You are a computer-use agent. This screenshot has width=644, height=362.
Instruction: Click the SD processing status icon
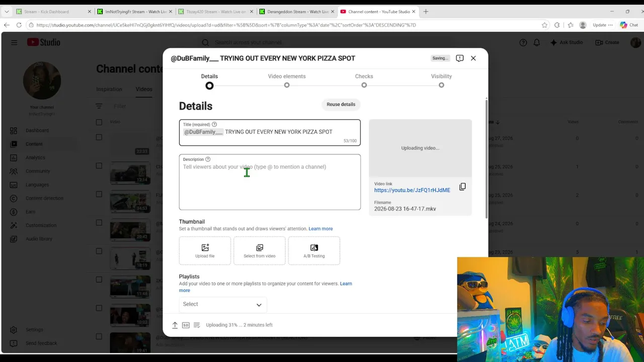coord(186,325)
